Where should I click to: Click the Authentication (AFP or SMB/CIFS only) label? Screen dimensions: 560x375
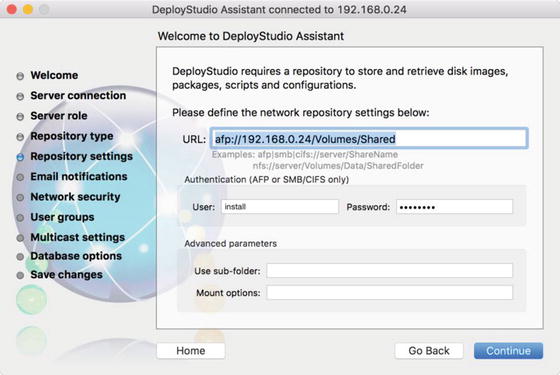(x=266, y=179)
